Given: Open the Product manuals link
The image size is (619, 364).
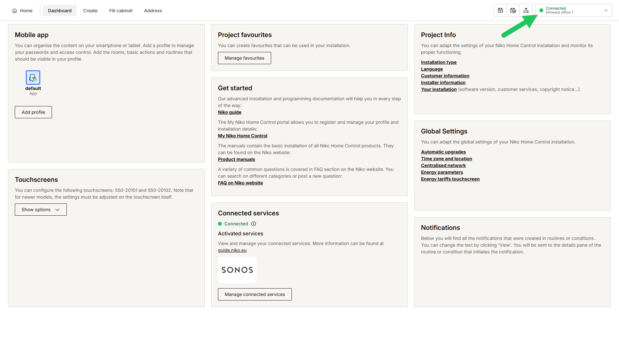Looking at the screenshot, I should 236,159.
